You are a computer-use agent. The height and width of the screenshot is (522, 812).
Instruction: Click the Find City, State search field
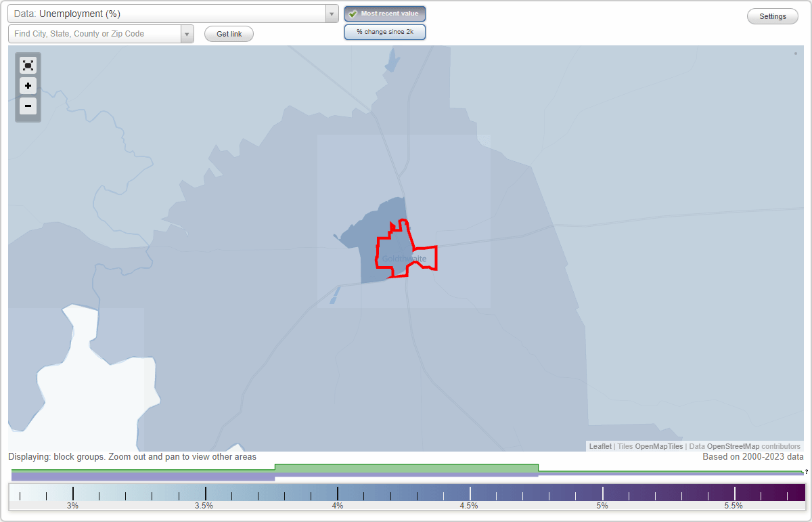click(x=95, y=32)
